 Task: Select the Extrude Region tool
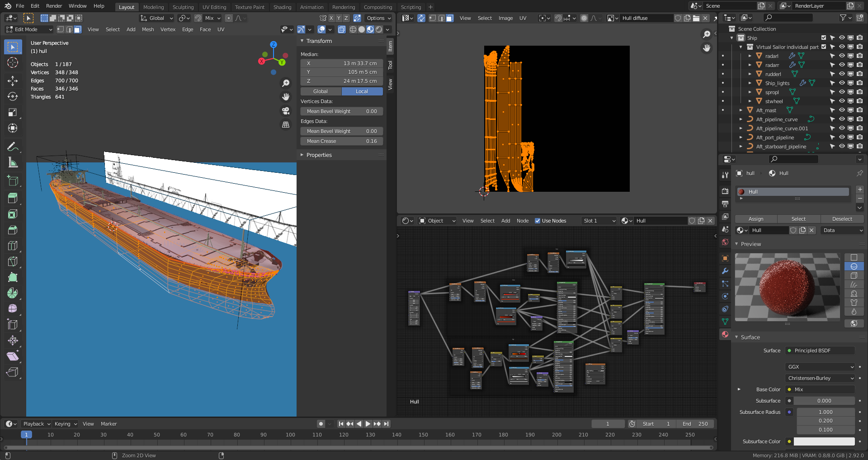point(13,198)
